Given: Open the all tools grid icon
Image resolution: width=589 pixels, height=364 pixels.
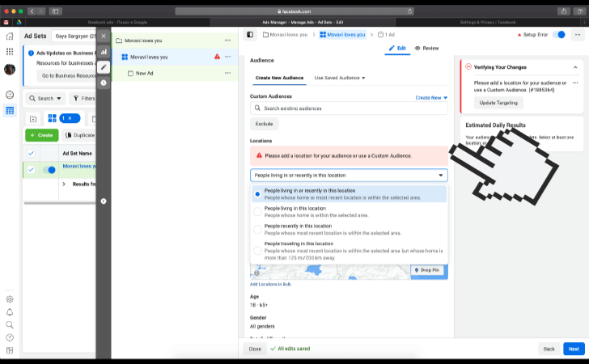Looking at the screenshot, I should 10,52.
